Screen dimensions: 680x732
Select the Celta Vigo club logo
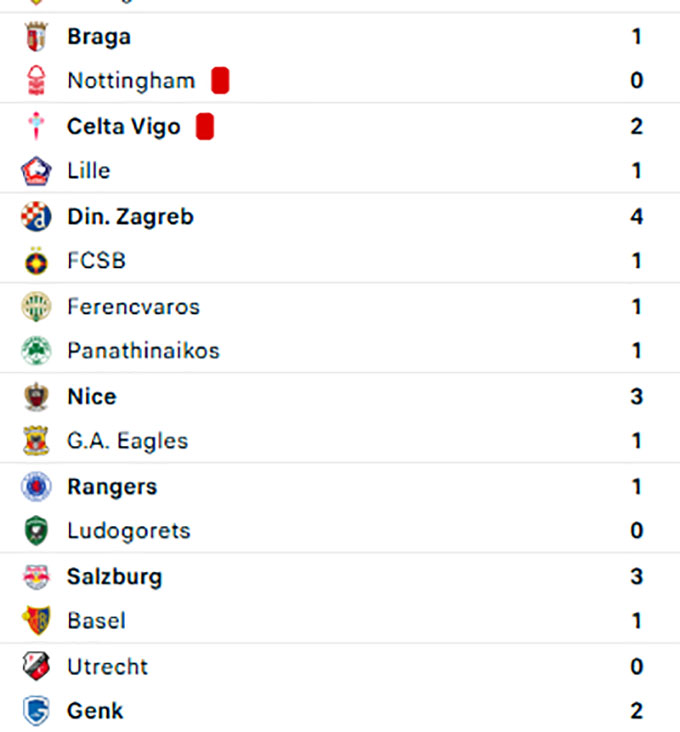click(x=36, y=127)
